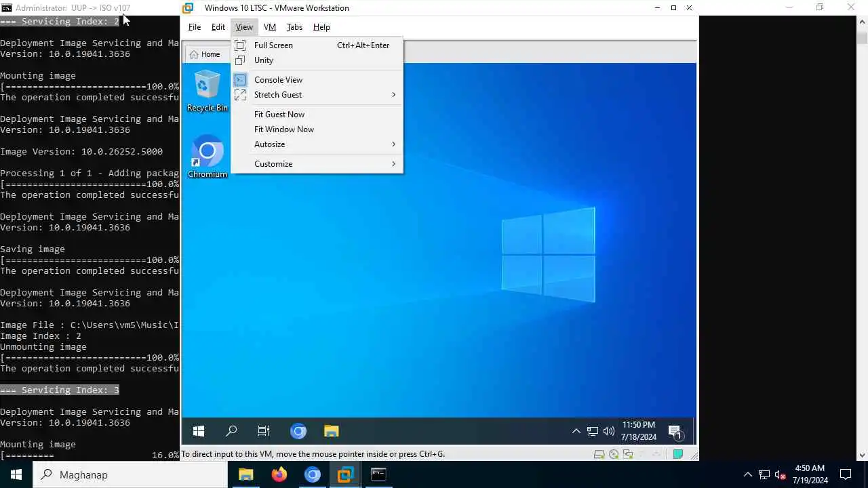Click 'Image Version: 10.0.26252.5000' console line
Image resolution: width=868 pixels, height=488 pixels.
(x=81, y=152)
